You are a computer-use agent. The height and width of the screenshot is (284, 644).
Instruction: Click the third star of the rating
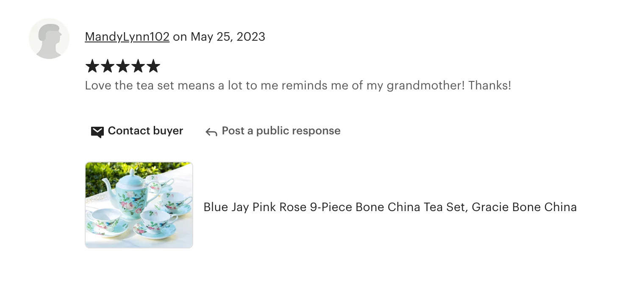click(123, 66)
